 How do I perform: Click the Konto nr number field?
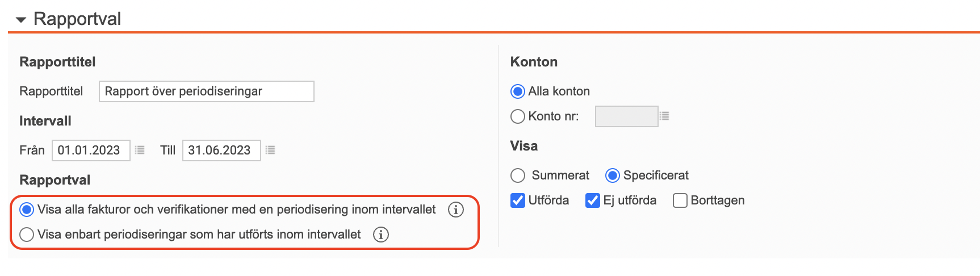click(627, 116)
